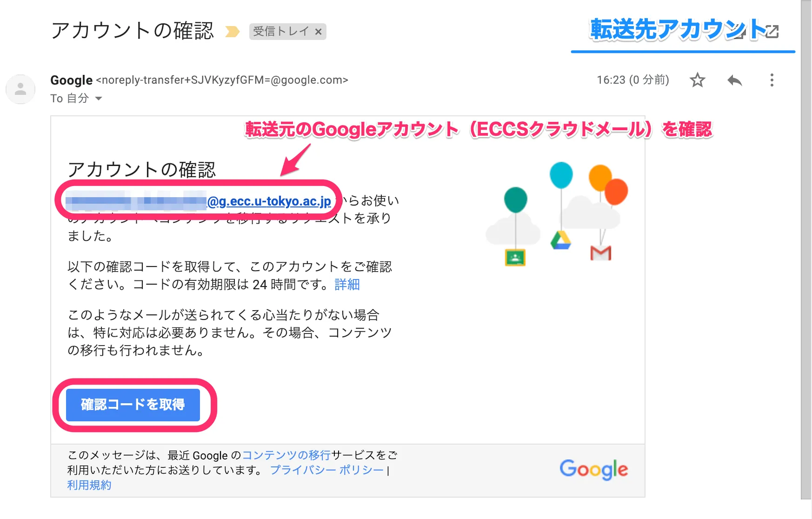The image size is (812, 519).
Task: Click the 受信トレイ label chip
Action: click(281, 32)
